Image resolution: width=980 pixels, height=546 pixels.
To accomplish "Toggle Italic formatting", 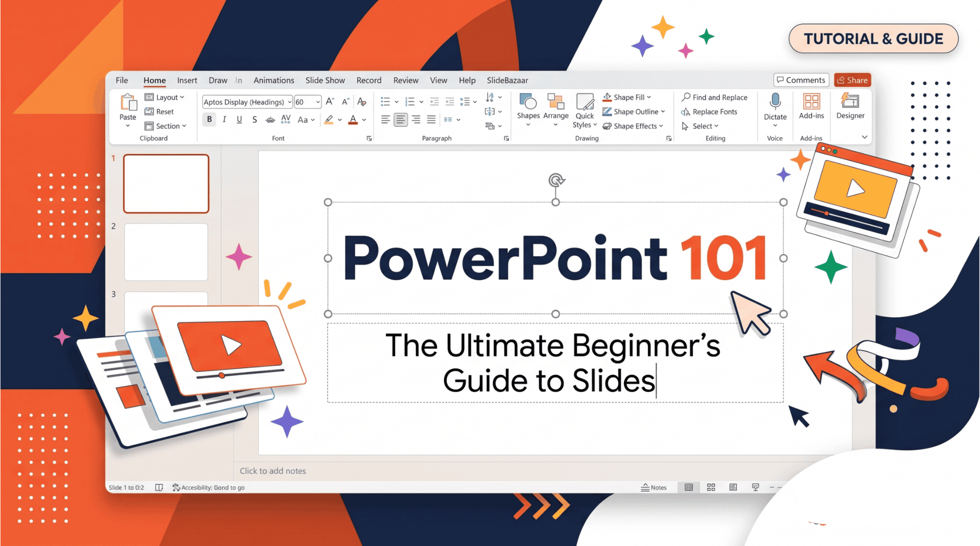I will (x=224, y=120).
